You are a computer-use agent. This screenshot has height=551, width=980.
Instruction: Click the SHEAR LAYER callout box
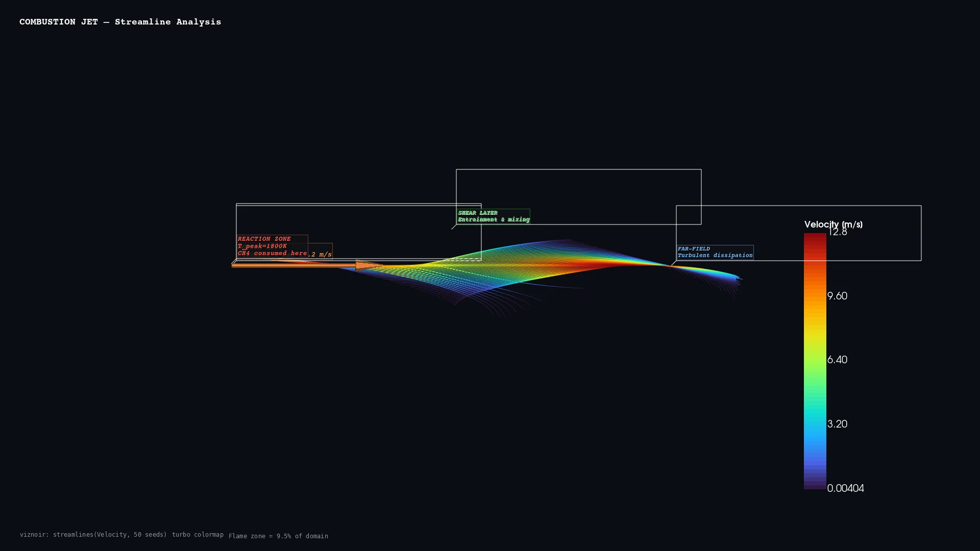click(x=493, y=216)
